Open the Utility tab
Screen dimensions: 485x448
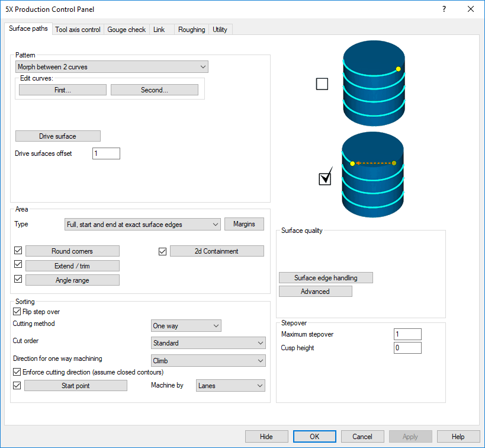point(220,30)
